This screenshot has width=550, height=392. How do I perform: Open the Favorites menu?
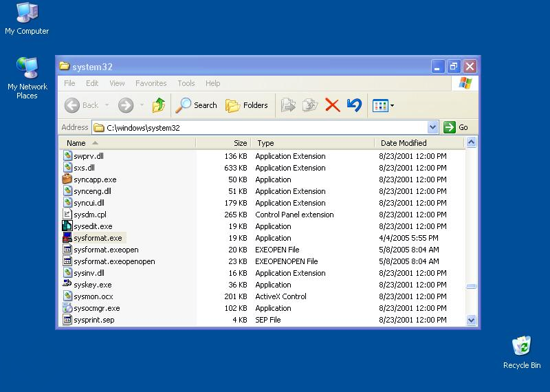pyautogui.click(x=151, y=83)
